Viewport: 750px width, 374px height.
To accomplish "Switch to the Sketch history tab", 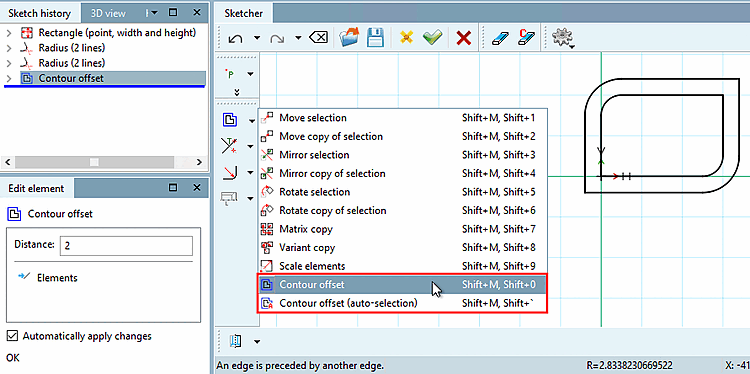I will pos(40,13).
